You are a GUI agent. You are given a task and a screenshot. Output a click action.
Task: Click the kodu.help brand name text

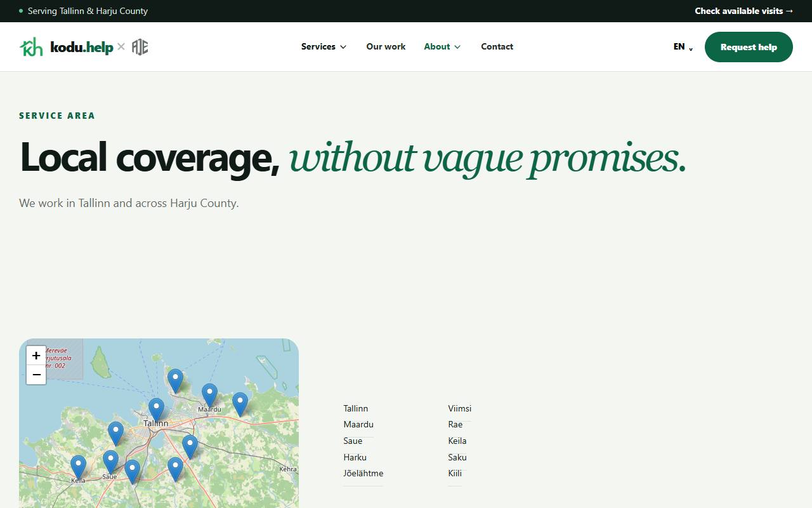[x=82, y=47]
